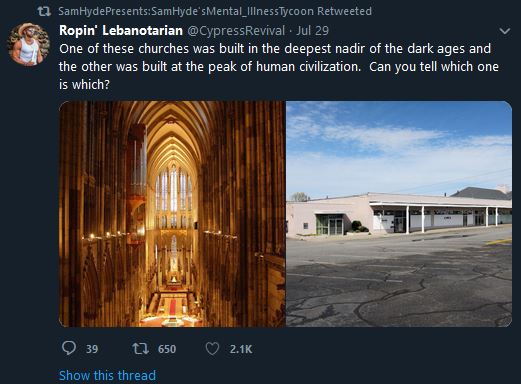Click the 39 replies count

tap(92, 349)
